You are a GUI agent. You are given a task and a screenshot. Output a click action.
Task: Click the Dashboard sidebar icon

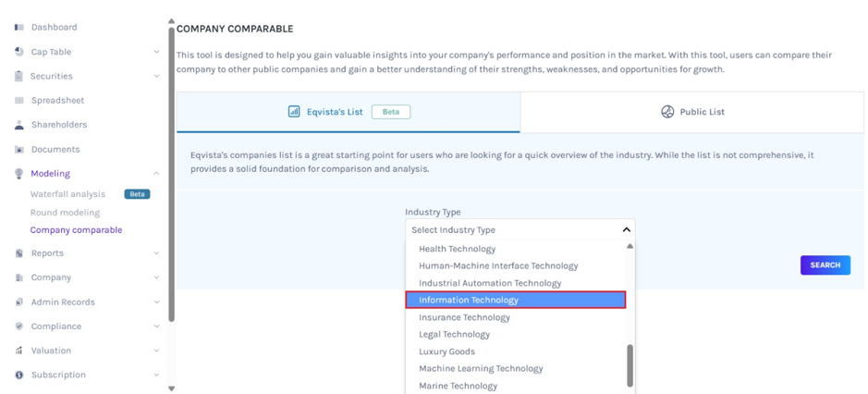tap(19, 27)
